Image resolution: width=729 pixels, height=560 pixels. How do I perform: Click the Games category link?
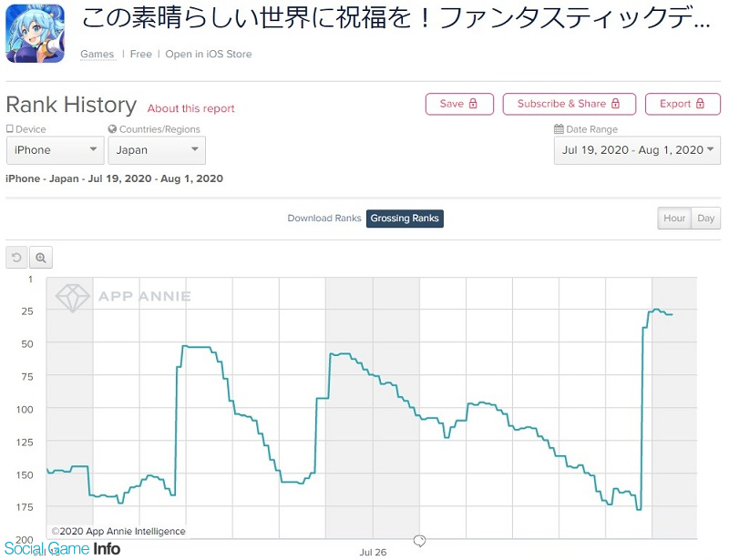pyautogui.click(x=98, y=55)
